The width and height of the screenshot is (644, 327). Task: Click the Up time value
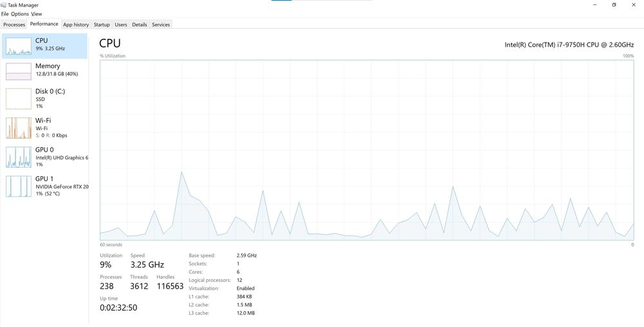tap(118, 308)
